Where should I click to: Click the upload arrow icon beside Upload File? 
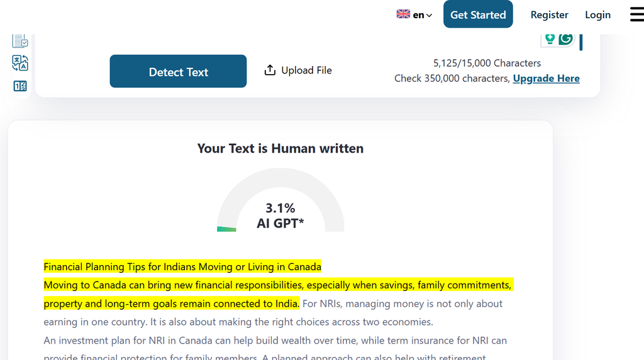point(270,70)
